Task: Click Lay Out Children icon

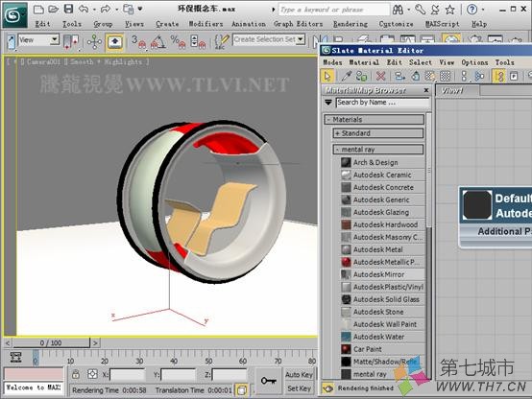Action: click(x=479, y=77)
